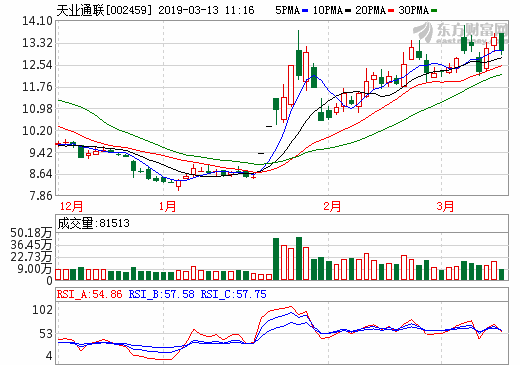
Task: Click the 53 RSI axis label
Action: click(46, 334)
